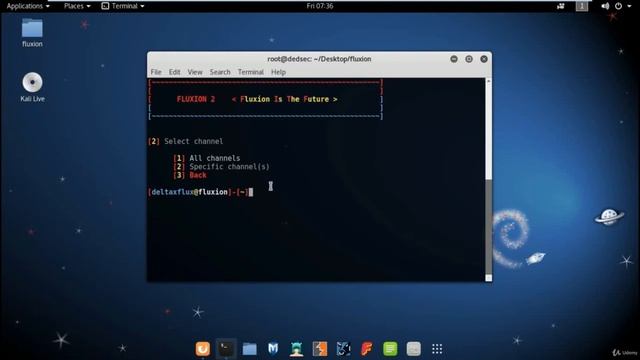Open the Terminal app menu in top bar
Viewport: 640px width, 360px height.
pos(122,6)
